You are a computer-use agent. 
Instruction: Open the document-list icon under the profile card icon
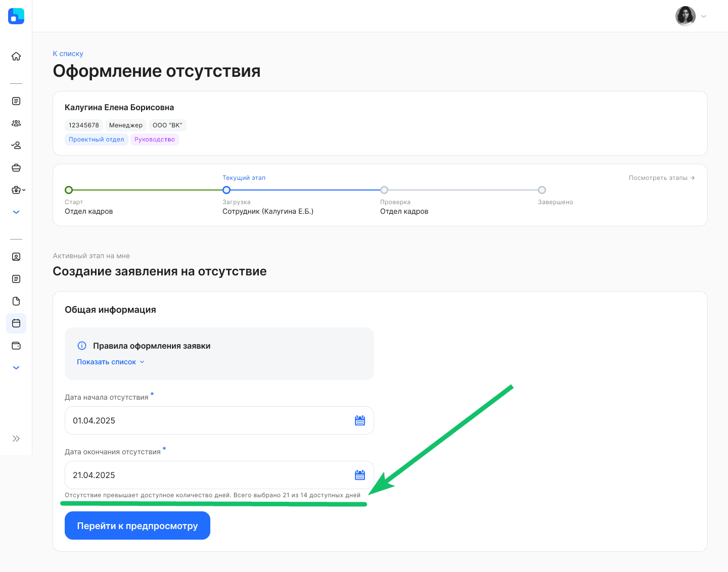point(16,279)
